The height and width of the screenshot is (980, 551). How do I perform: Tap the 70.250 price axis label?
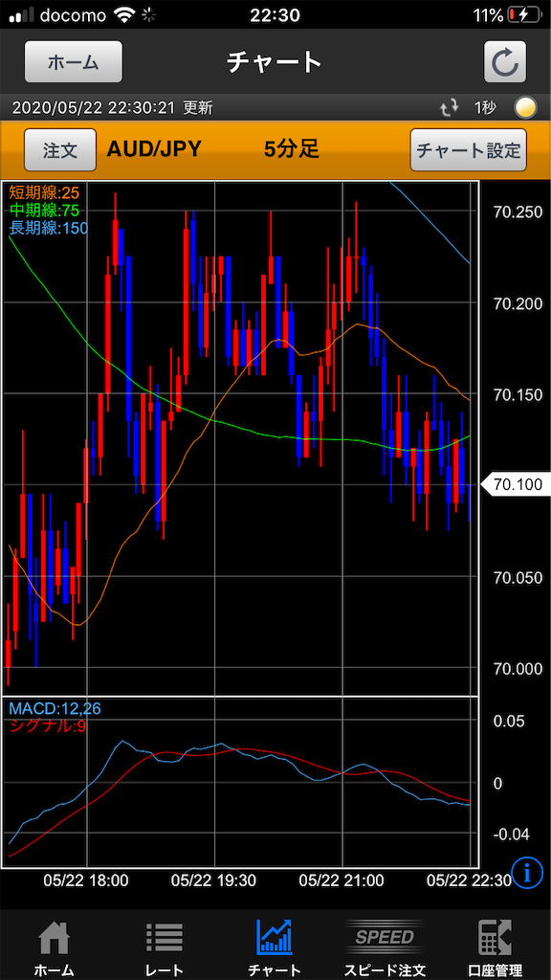[518, 213]
